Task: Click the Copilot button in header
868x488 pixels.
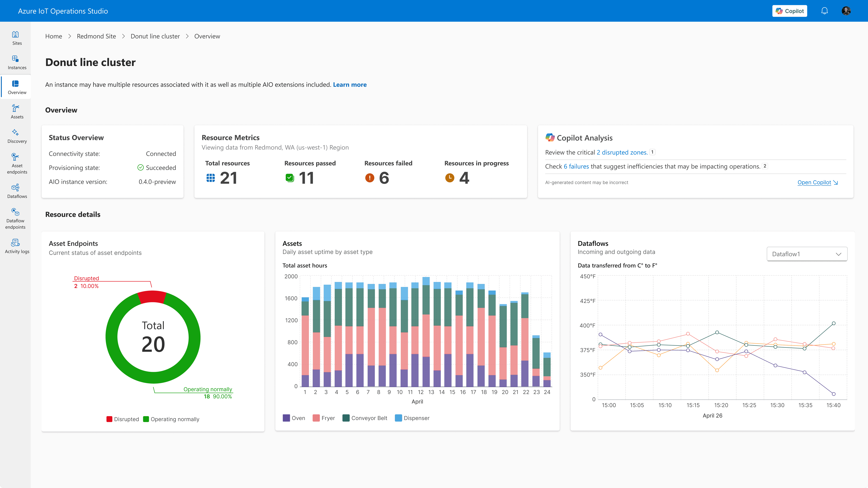Action: (x=789, y=11)
